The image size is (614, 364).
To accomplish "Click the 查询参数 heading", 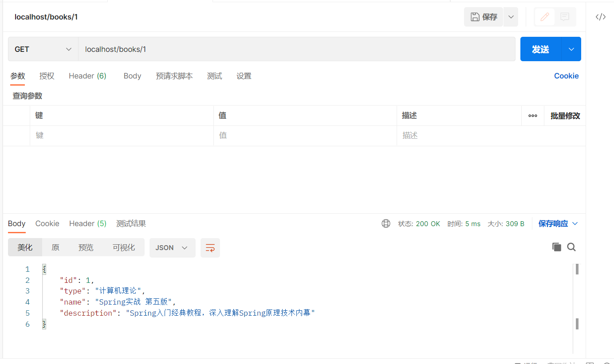I will click(x=28, y=96).
